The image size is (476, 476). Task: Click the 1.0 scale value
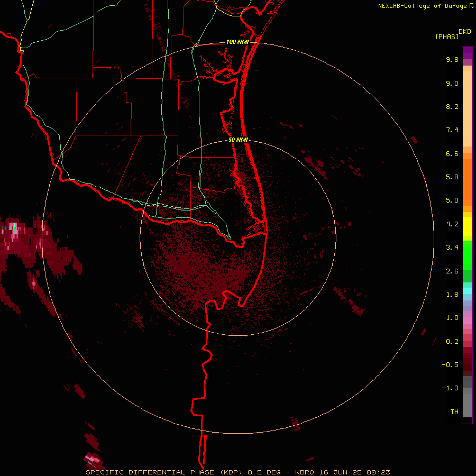[452, 318]
